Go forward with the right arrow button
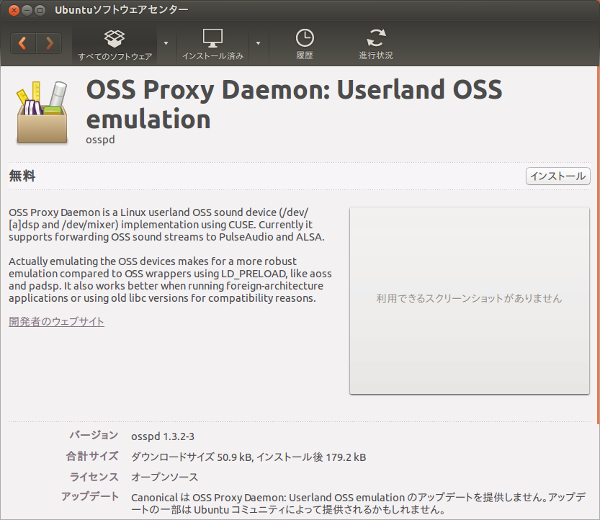 49,43
